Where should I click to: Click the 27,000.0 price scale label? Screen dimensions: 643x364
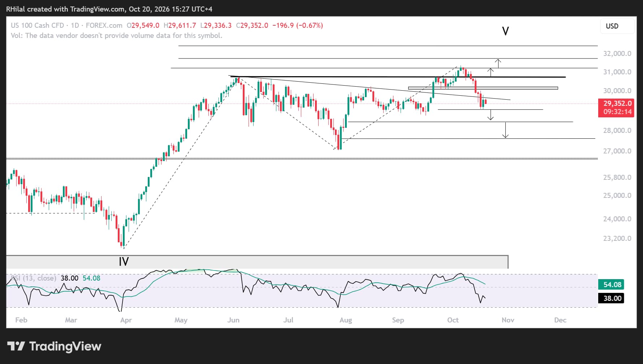tap(617, 151)
